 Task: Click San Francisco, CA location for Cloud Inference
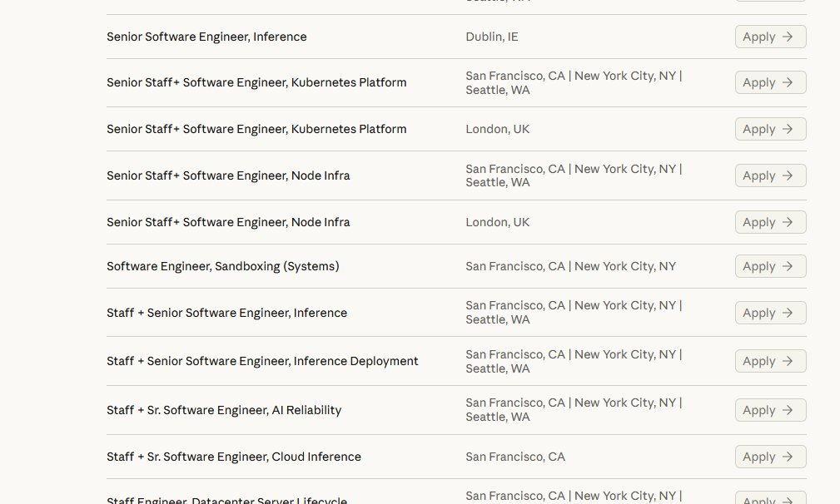(515, 457)
